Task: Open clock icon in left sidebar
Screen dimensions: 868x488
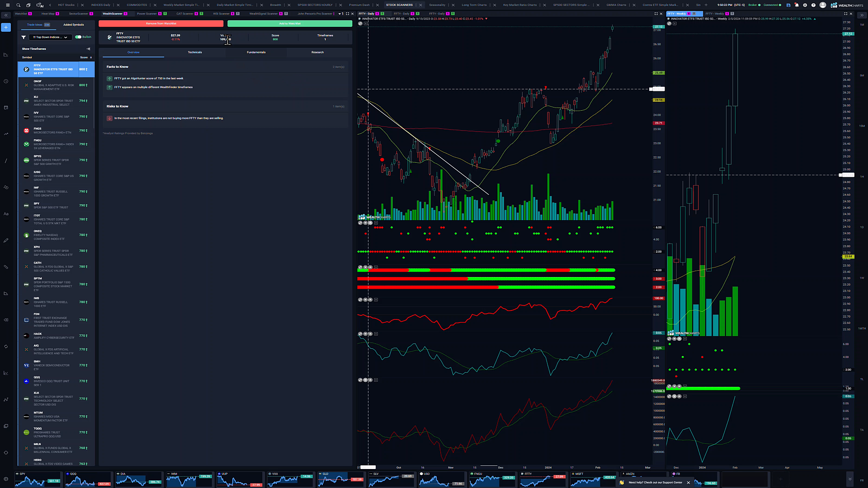Action: pyautogui.click(x=6, y=81)
